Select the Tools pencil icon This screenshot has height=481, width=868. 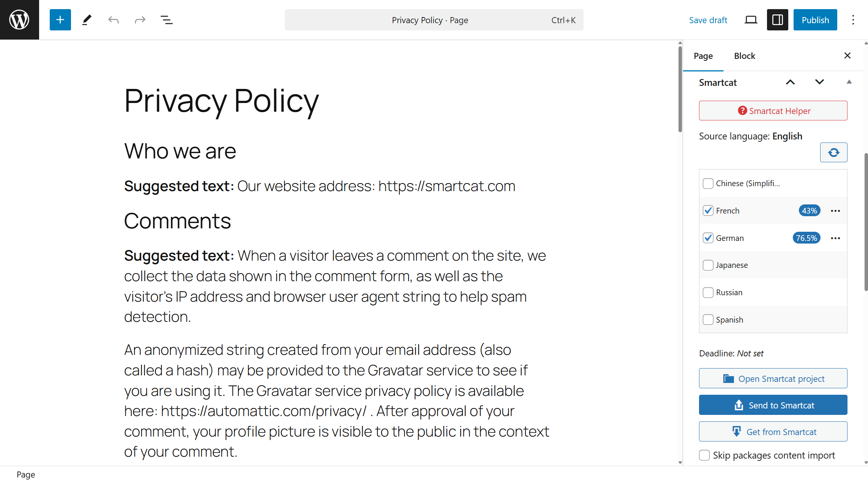[87, 20]
